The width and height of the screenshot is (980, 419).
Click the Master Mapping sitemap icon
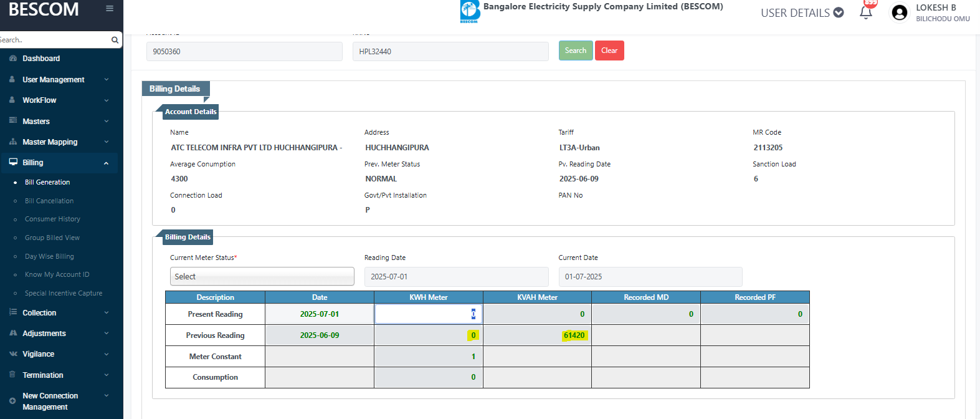13,142
